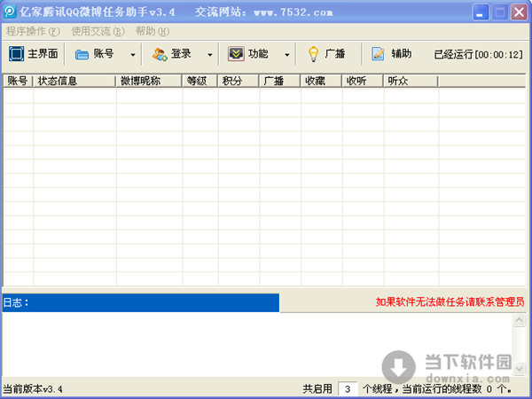Click the 共启用 label in status bar
The width and height of the screenshot is (532, 399).
click(317, 389)
